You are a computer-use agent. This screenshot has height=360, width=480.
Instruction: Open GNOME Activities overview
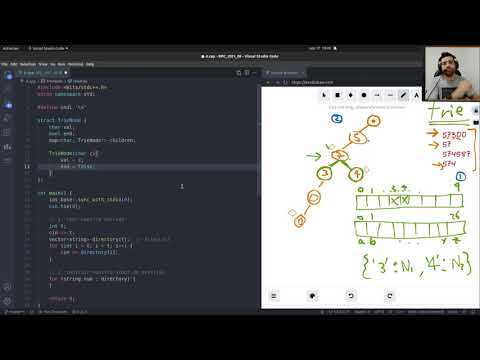[10, 48]
